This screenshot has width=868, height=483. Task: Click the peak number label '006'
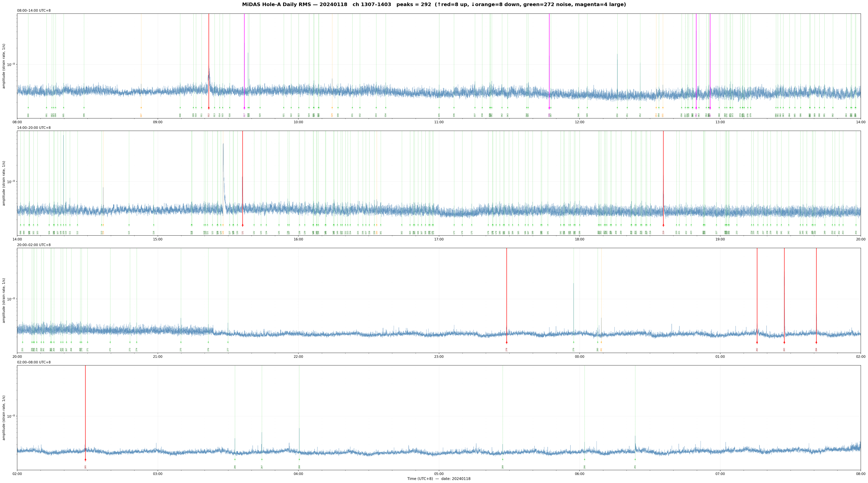[x=84, y=115]
